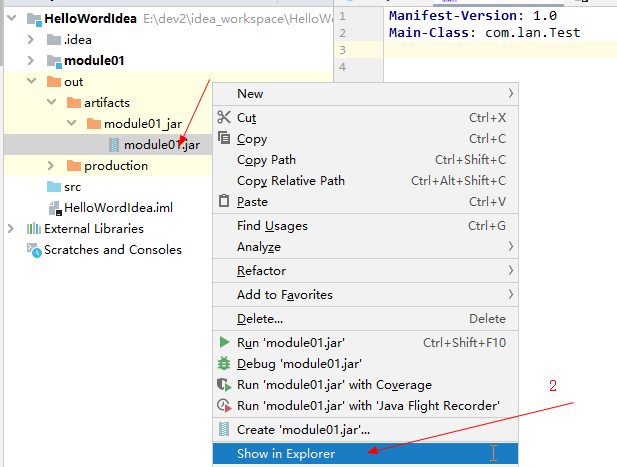This screenshot has height=467, width=617.
Task: Click the HelloWordIdea project folder icon
Action: (34, 18)
